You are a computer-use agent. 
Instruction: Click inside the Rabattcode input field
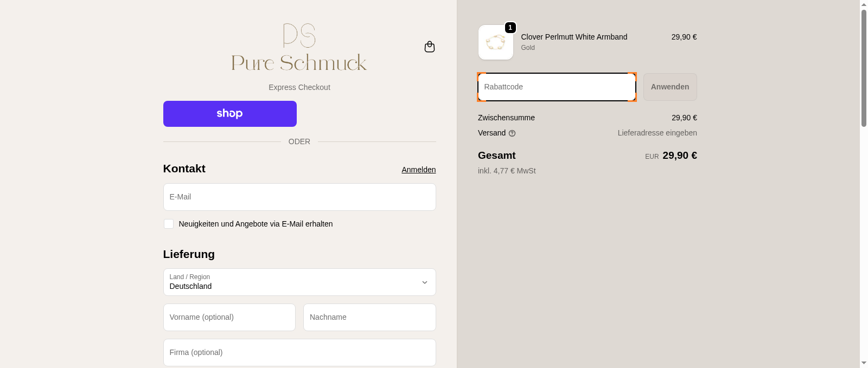tap(557, 87)
